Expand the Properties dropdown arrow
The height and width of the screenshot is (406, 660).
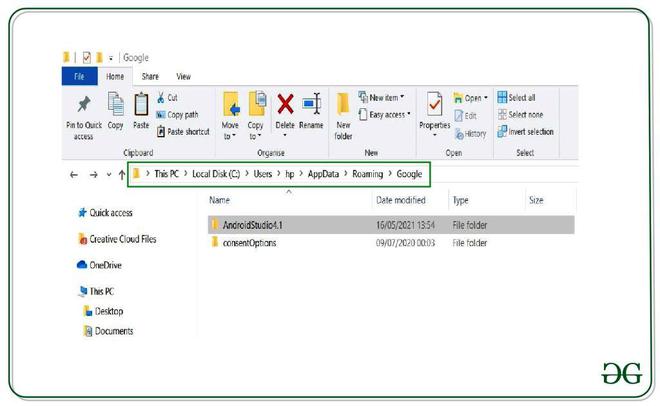[434, 135]
